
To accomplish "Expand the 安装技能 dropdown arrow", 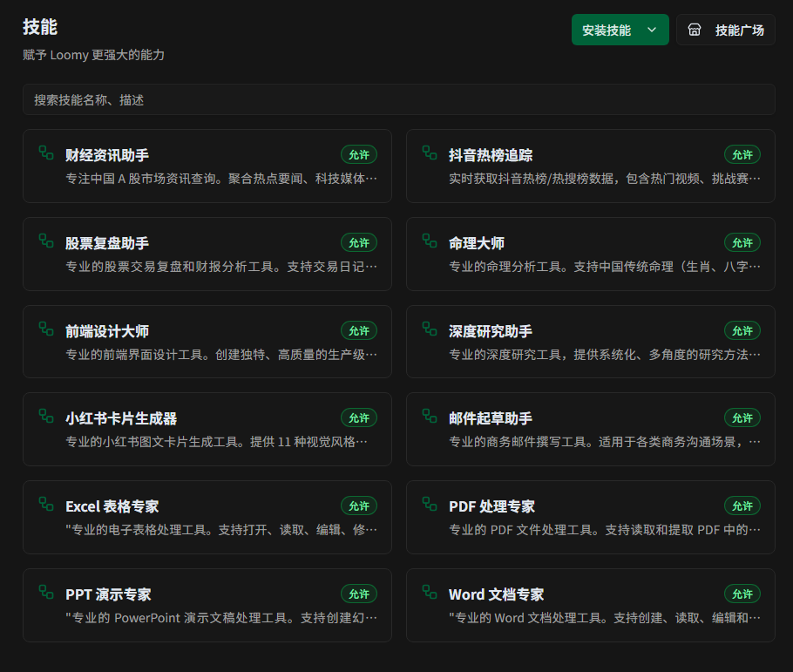I will pos(652,30).
